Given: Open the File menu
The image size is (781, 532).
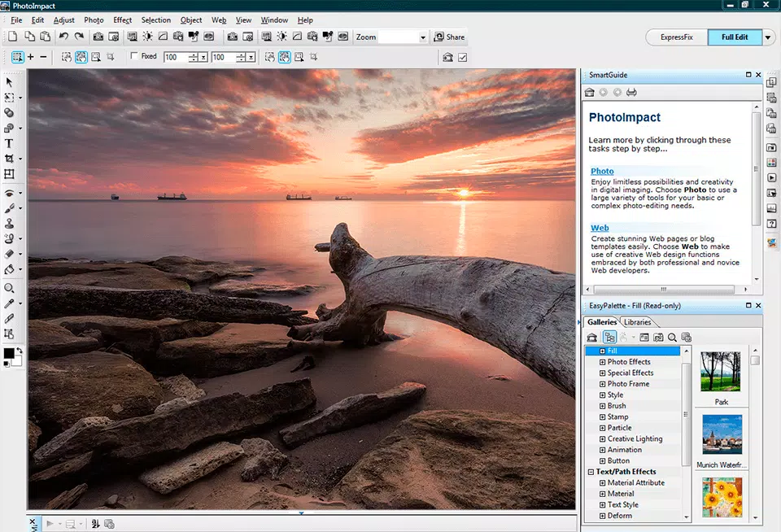Looking at the screenshot, I should pos(16,20).
